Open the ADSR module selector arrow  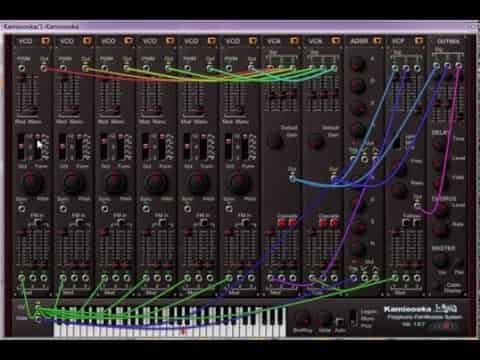coord(377,41)
